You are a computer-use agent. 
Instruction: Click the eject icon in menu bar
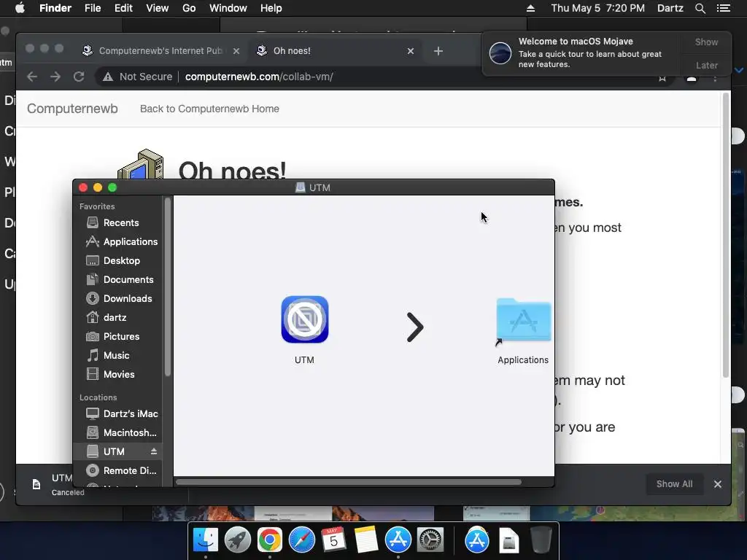531,8
